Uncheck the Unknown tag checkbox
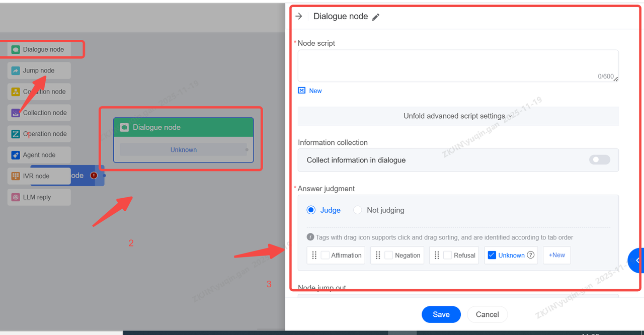The image size is (644, 335). point(492,255)
